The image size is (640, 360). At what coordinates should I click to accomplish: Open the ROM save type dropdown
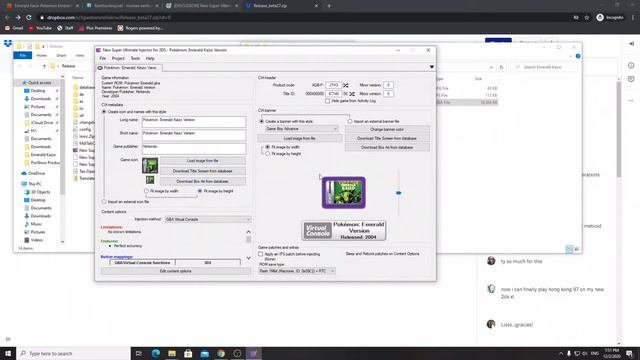coord(297,271)
